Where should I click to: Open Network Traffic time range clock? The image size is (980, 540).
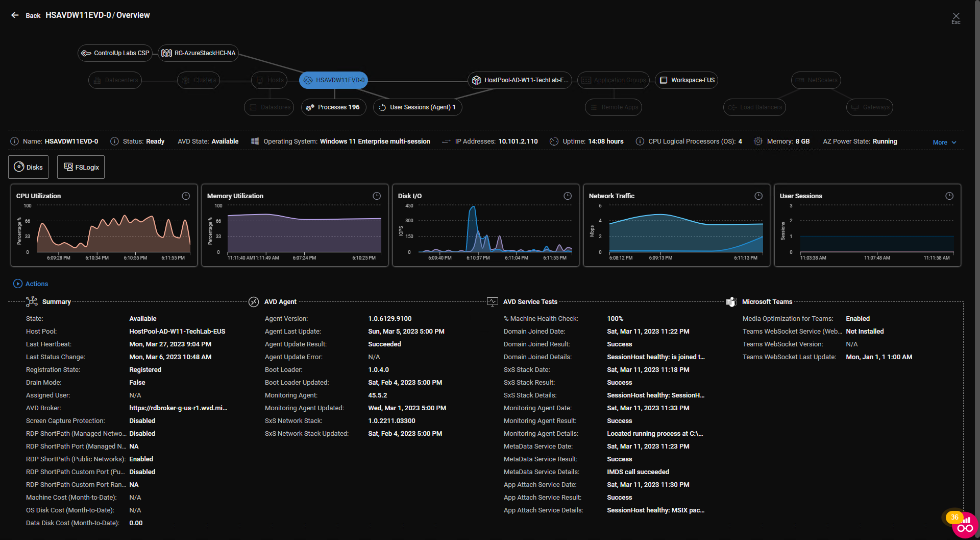pos(758,196)
